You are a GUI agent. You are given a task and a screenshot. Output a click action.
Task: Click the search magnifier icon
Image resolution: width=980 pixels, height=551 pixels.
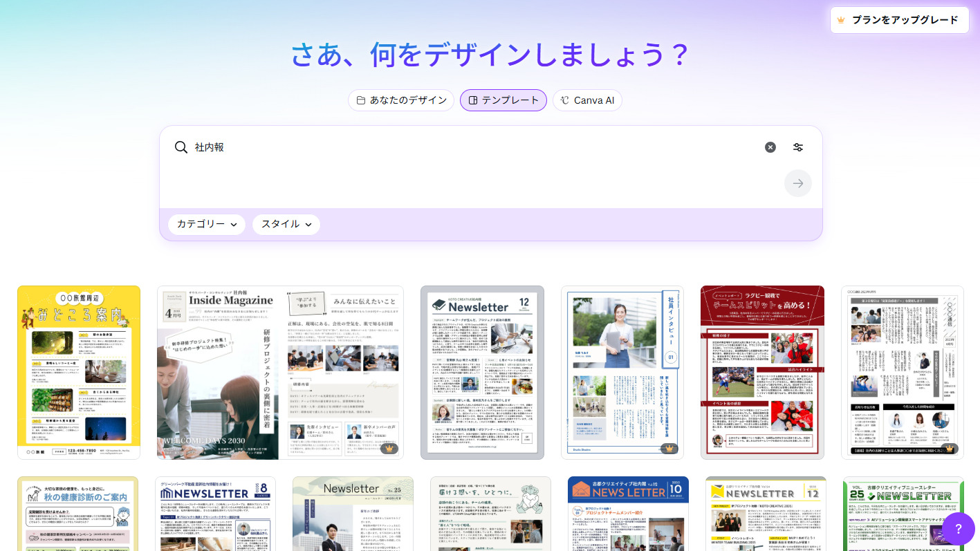pyautogui.click(x=181, y=147)
